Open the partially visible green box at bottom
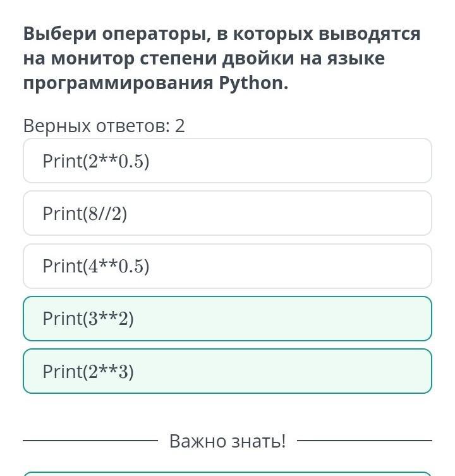The width and height of the screenshot is (455, 476). click(x=227, y=474)
